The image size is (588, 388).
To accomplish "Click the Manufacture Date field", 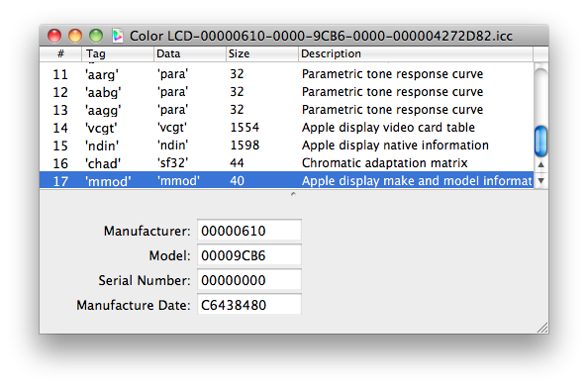I will (249, 305).
